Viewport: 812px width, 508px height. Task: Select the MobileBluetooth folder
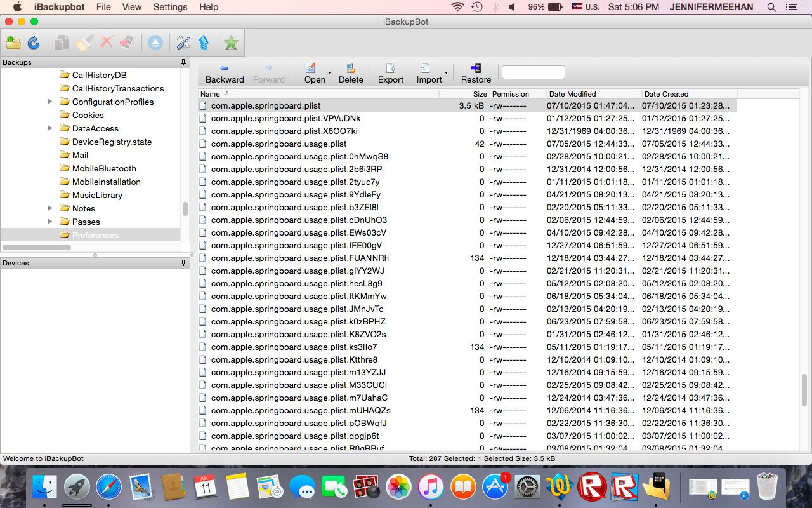point(104,168)
